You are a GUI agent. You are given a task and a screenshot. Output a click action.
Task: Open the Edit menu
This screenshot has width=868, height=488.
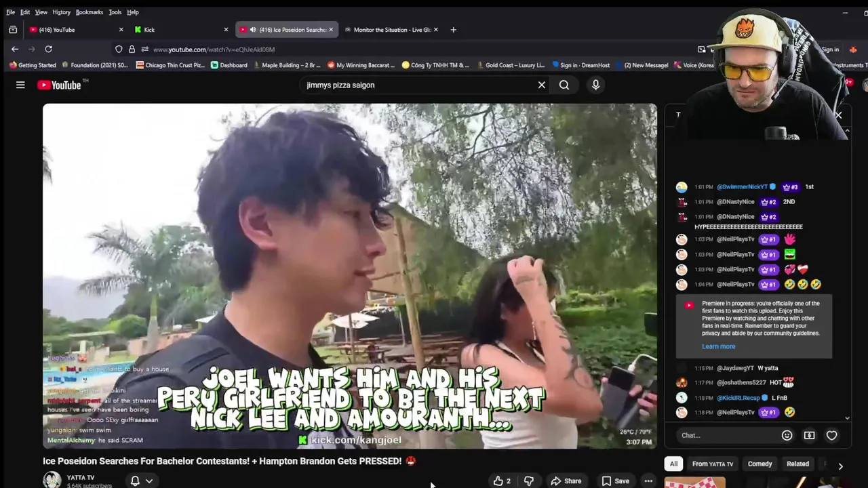25,12
